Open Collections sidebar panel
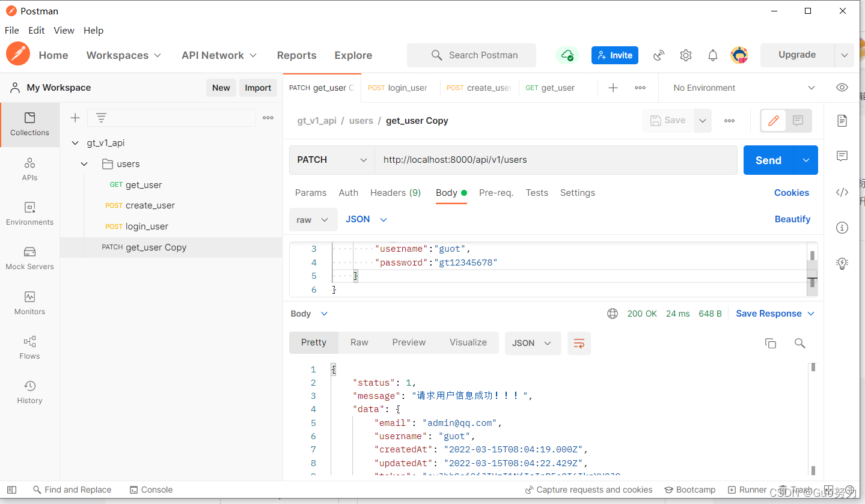Image resolution: width=865 pixels, height=504 pixels. [29, 124]
